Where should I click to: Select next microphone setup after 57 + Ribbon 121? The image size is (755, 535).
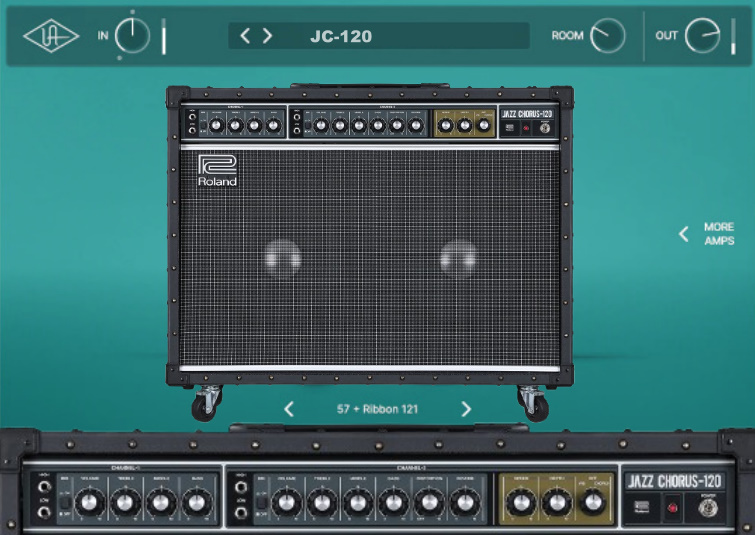point(466,409)
